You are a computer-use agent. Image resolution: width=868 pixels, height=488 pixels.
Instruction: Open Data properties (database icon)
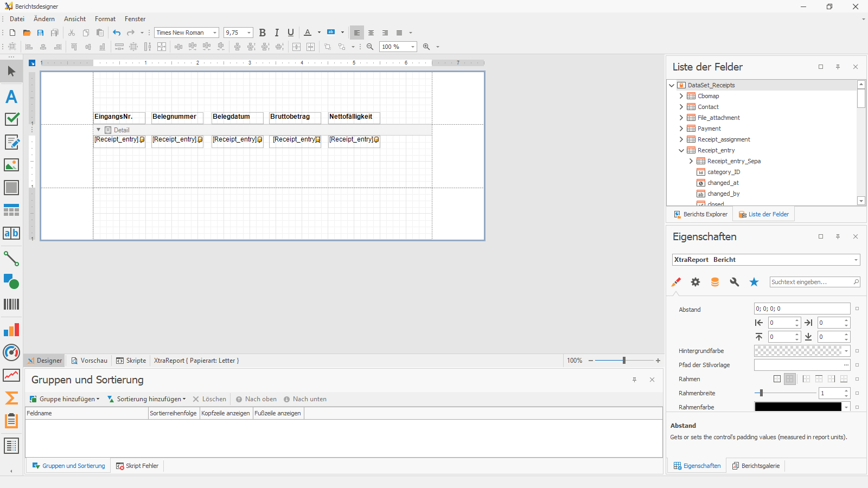click(x=715, y=282)
